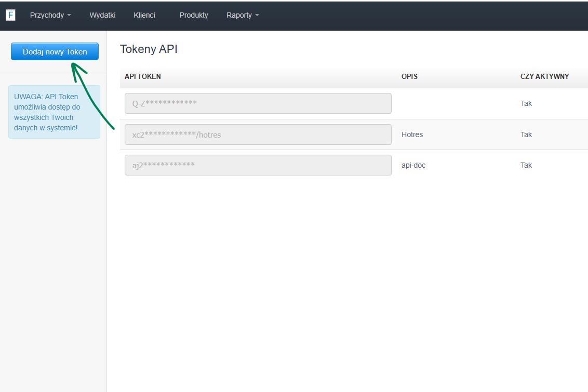Image resolution: width=588 pixels, height=392 pixels.
Task: Click the xc2 hotres token field
Action: (x=258, y=134)
